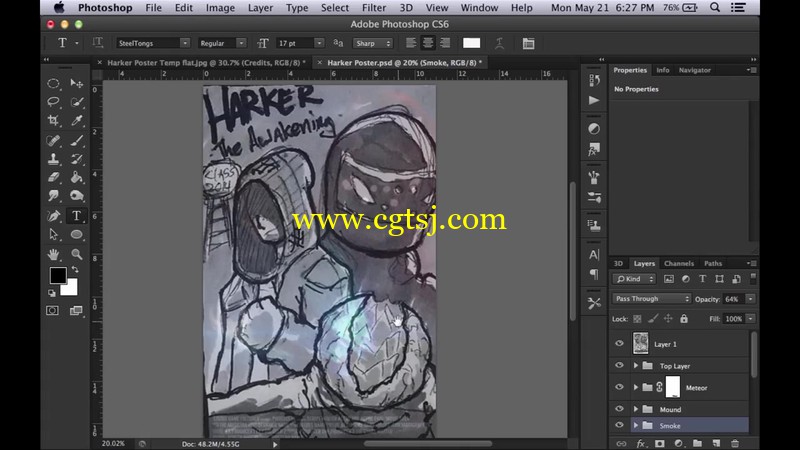Add layer mask icon
This screenshot has height=450, width=800.
(660, 443)
